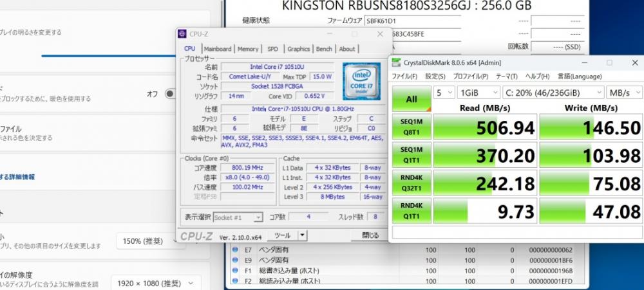
Task: Minimize the CPU-Z window
Action: pyautogui.click(x=329, y=34)
